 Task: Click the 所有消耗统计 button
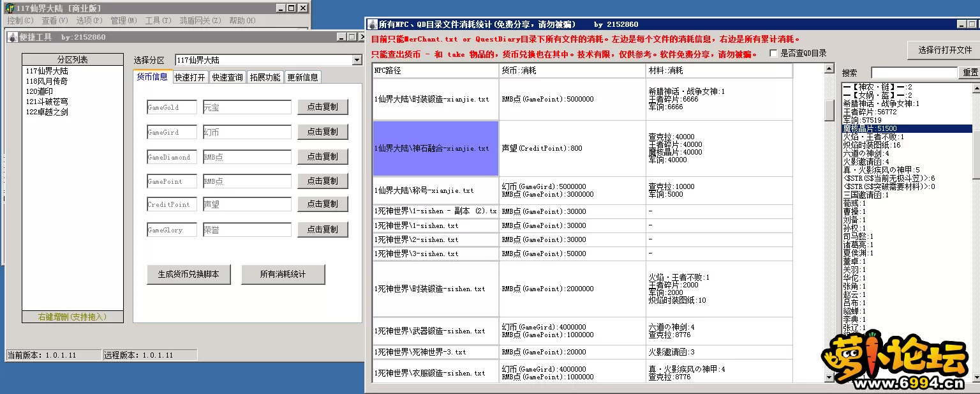click(283, 274)
